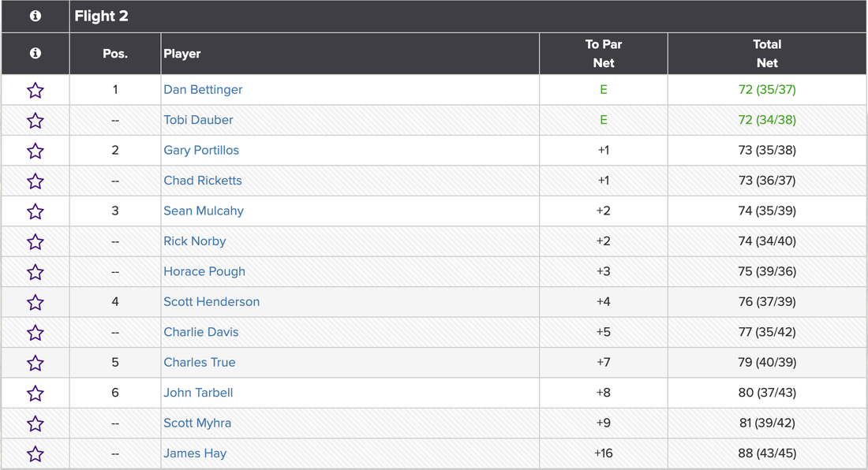Click the star next to Horace Pough
The image size is (868, 470).
click(36, 272)
